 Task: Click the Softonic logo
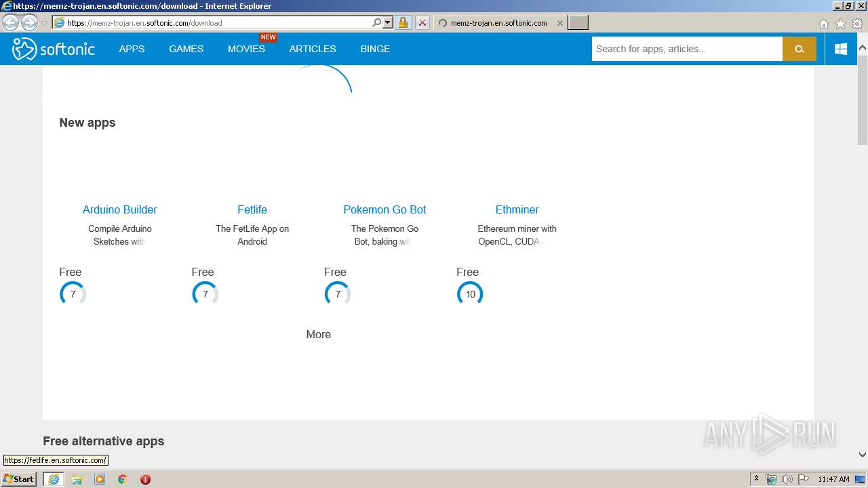coord(54,49)
